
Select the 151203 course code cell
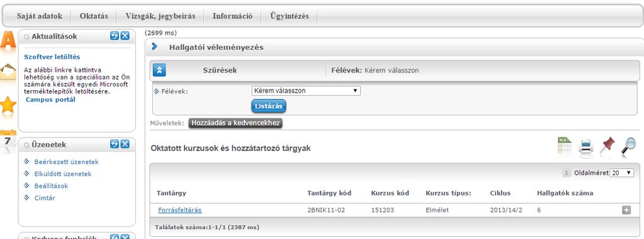382,210
